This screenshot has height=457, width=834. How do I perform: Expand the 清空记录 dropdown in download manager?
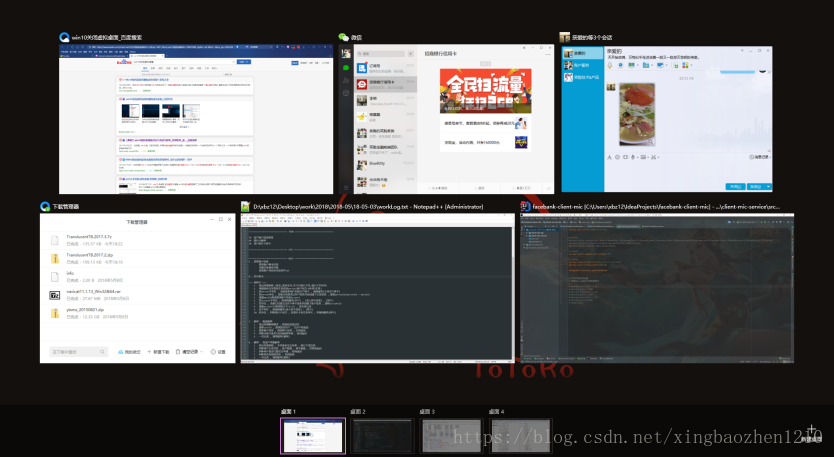202,352
